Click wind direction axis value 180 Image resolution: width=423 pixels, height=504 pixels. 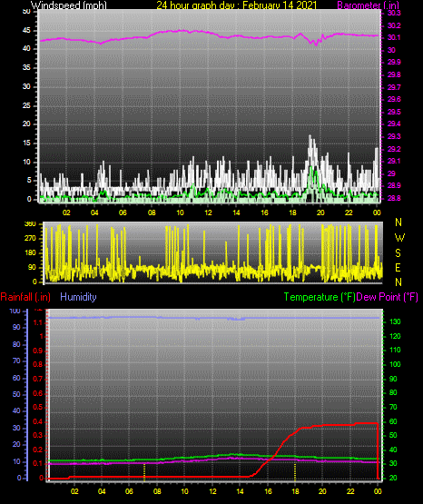tap(30, 253)
